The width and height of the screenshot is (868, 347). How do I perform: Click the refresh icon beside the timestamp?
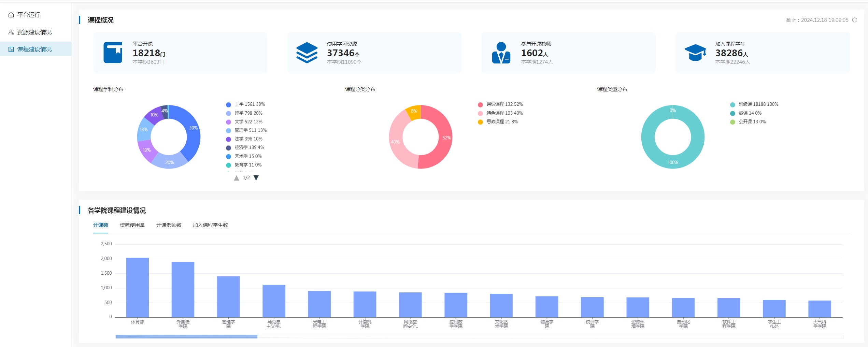coord(855,20)
